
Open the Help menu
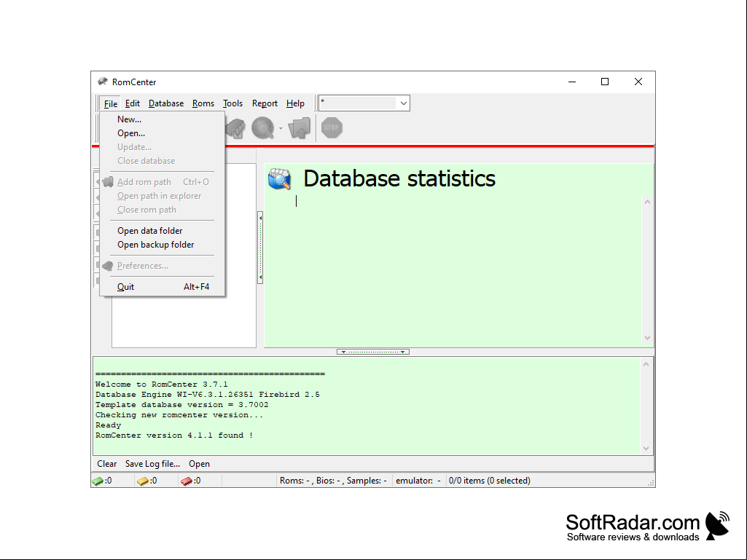point(295,103)
